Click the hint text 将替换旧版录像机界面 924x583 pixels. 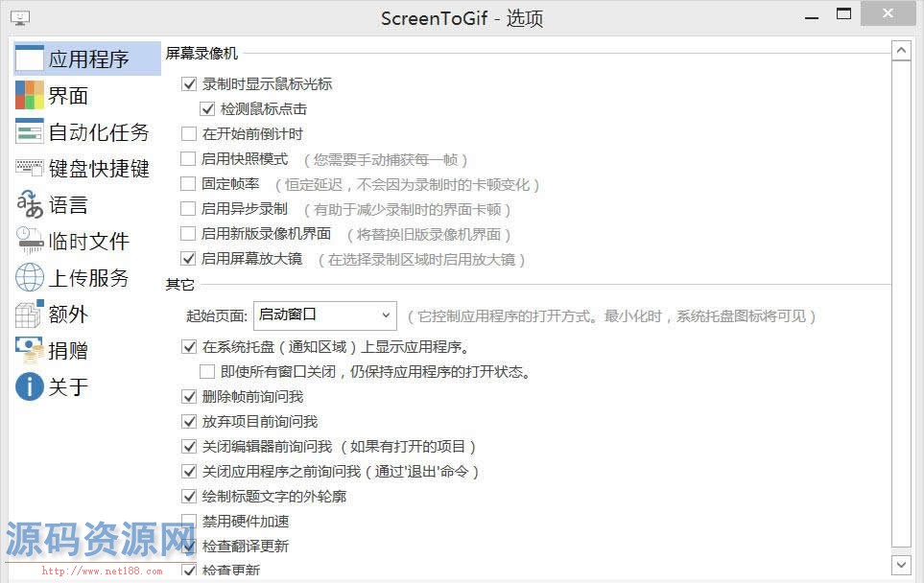click(428, 234)
